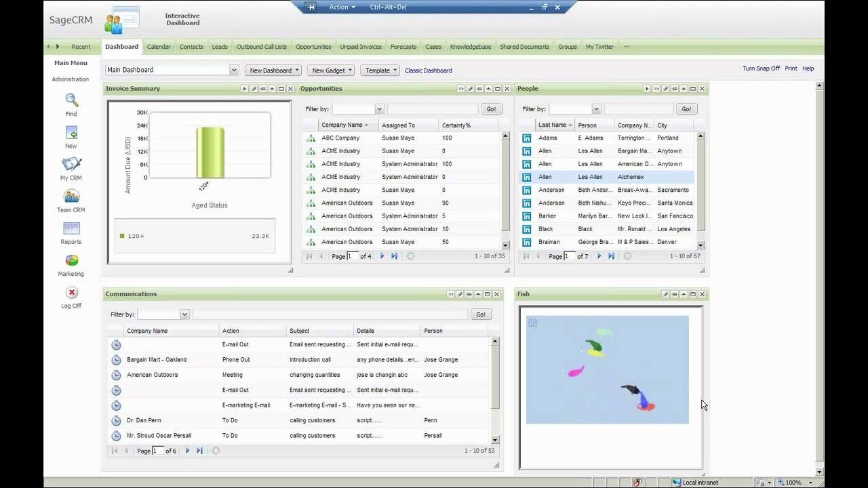Collapse the People gadget with its arrow icon
This screenshot has width=868, height=488.
click(682, 88)
